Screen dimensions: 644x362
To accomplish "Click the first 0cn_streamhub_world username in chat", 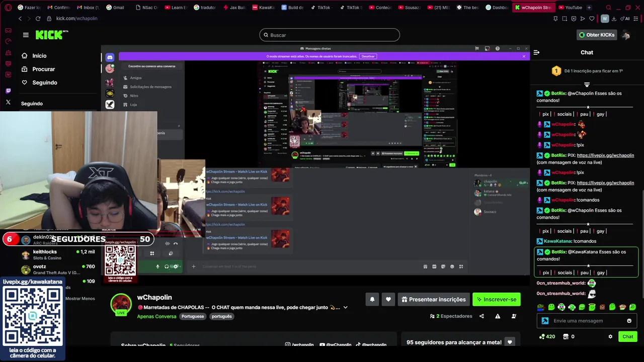I will 561,283.
